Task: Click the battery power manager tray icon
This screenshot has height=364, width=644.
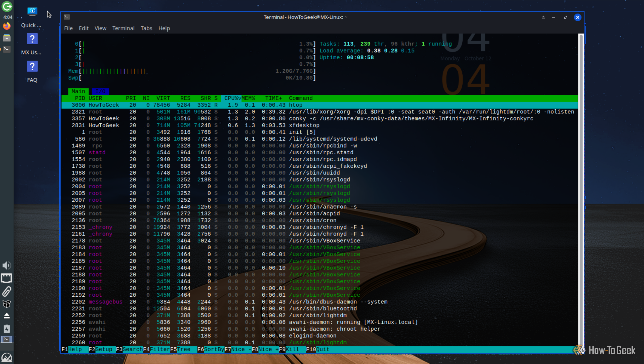Action: tap(7, 329)
